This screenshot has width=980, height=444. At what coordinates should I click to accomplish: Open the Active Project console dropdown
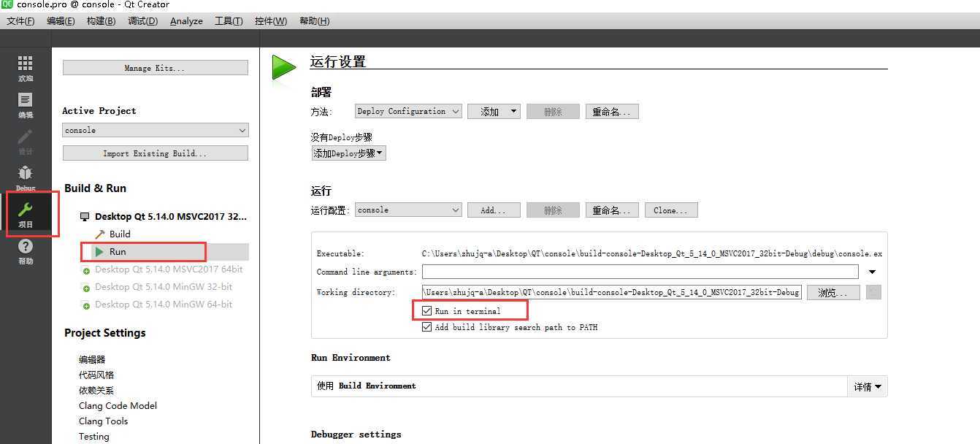pyautogui.click(x=156, y=130)
